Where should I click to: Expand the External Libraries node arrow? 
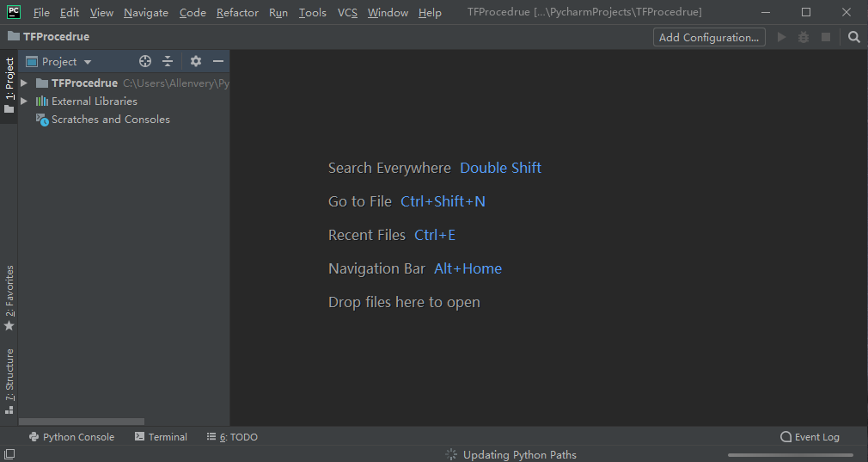24,102
